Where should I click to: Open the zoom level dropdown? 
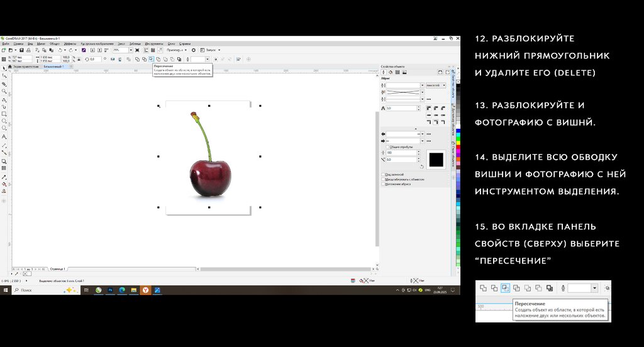pyautogui.click(x=130, y=50)
